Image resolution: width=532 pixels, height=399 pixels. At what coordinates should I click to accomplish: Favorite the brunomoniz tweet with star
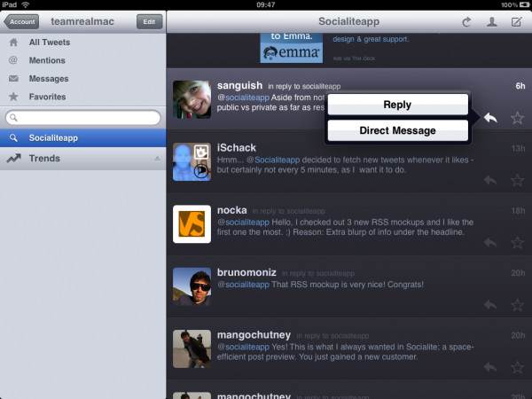tap(518, 305)
